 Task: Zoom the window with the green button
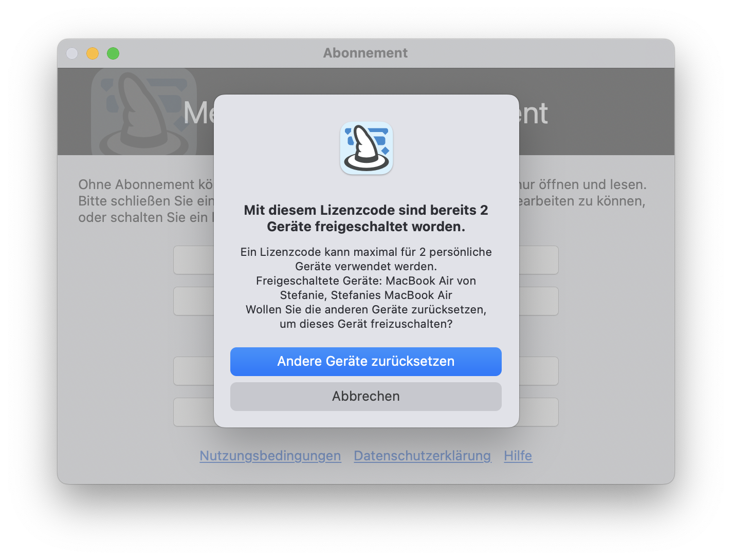click(x=113, y=53)
